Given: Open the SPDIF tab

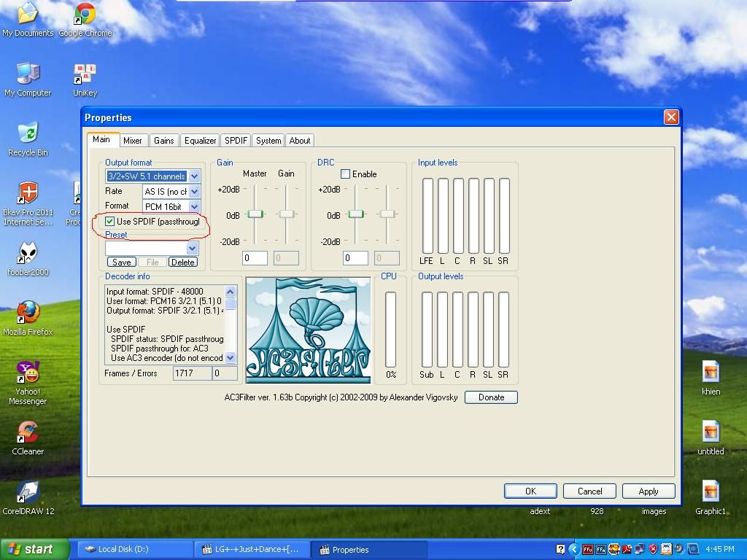Looking at the screenshot, I should [236, 141].
